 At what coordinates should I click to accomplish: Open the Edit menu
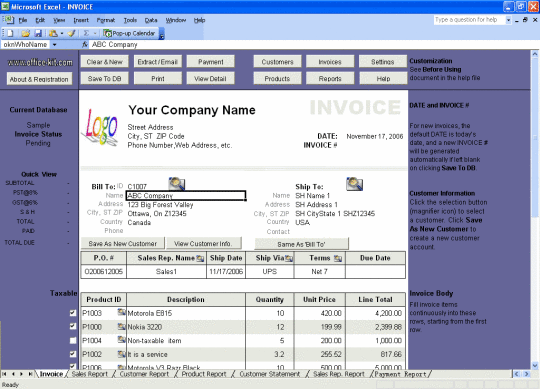pos(40,20)
